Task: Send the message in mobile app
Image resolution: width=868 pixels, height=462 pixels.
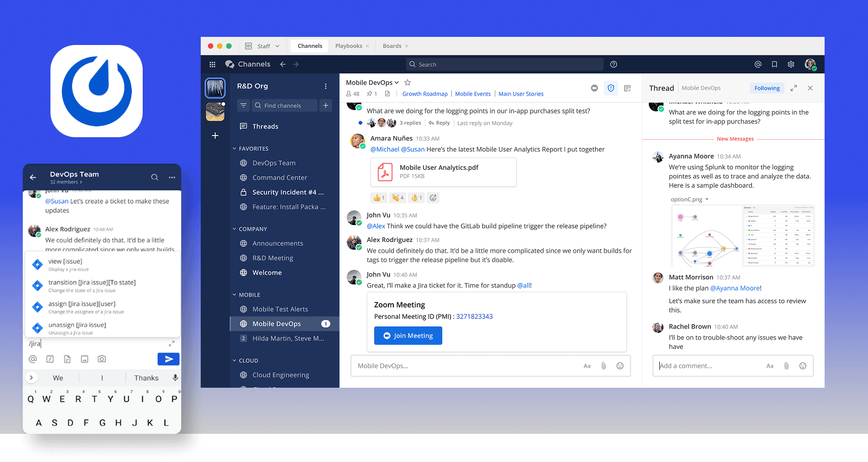Action: click(x=169, y=359)
